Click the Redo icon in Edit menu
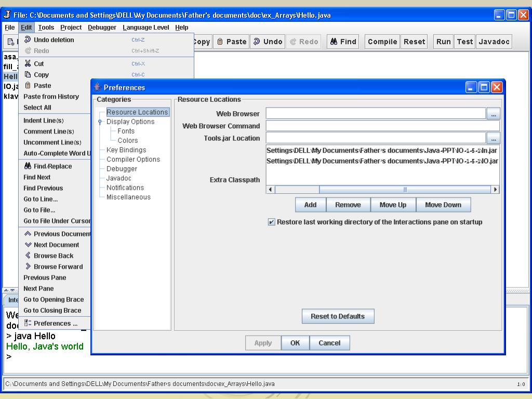Viewport: 532px width, 399px height. [28, 50]
